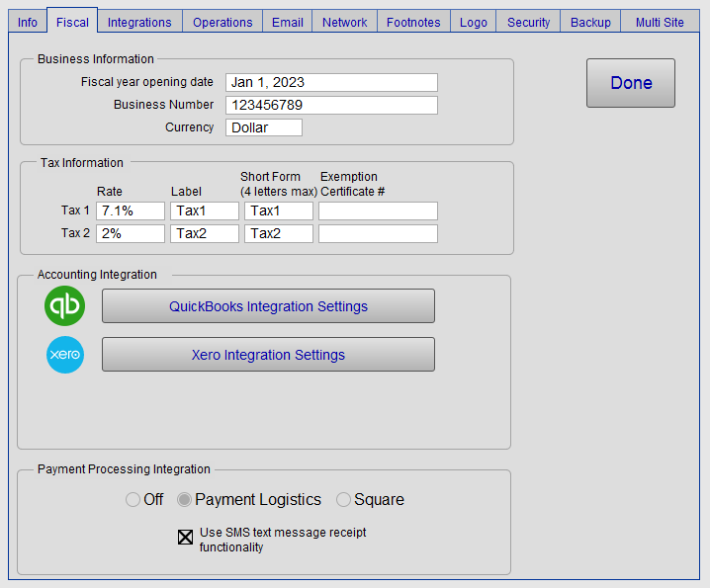
Task: Open the Multi Site tab
Action: tap(660, 22)
